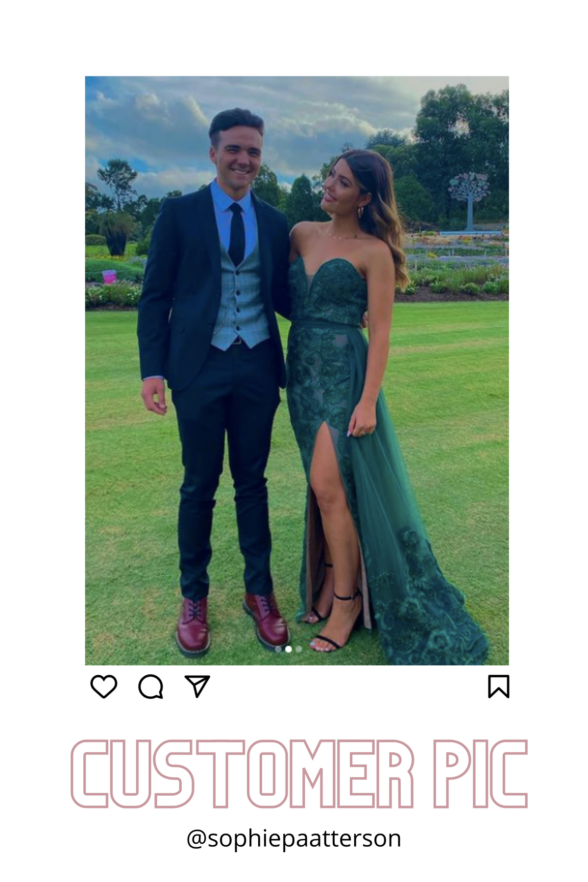Screen dimensions: 588x882
Task: Share the post using the paper plane icon
Action: click(x=197, y=686)
